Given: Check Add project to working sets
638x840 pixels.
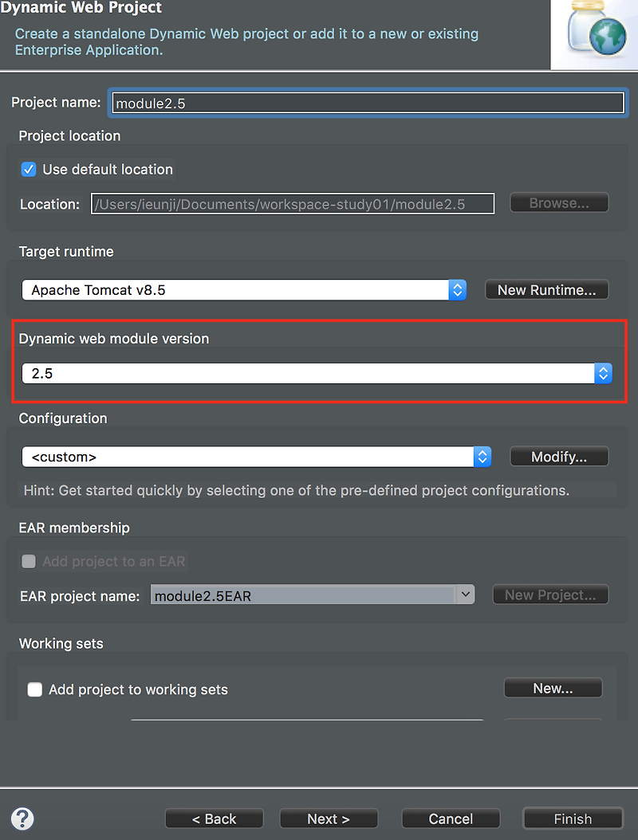Looking at the screenshot, I should click(x=34, y=689).
